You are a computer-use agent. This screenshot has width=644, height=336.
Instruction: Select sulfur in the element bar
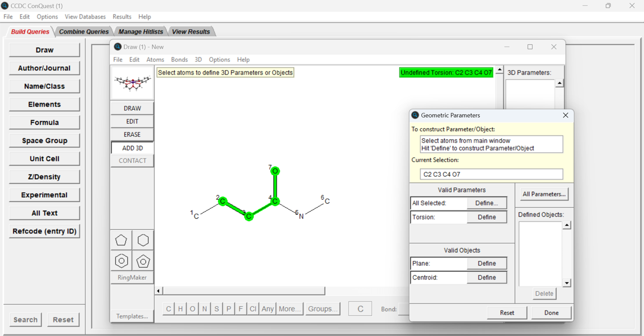pos(216,308)
